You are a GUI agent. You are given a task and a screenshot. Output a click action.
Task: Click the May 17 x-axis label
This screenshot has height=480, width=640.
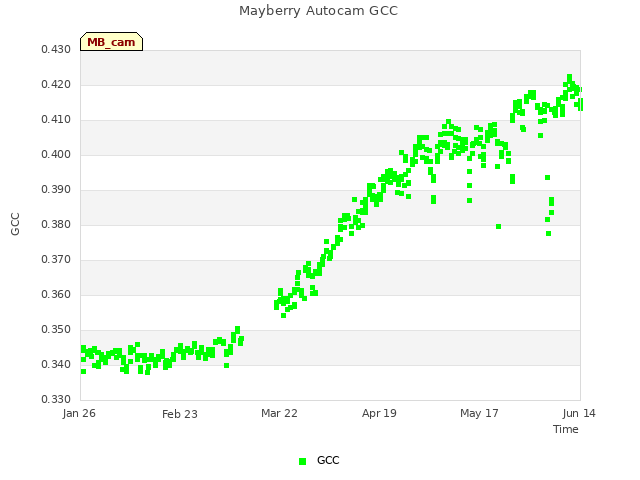pyautogui.click(x=479, y=413)
